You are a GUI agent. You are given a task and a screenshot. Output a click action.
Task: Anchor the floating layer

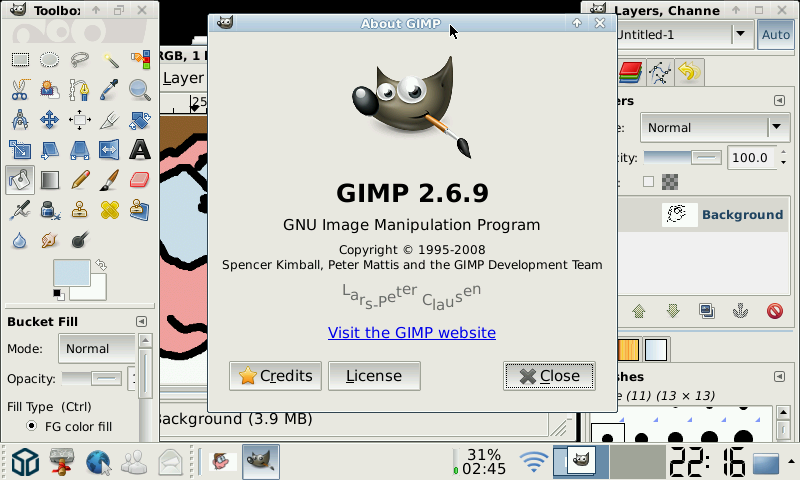click(740, 311)
